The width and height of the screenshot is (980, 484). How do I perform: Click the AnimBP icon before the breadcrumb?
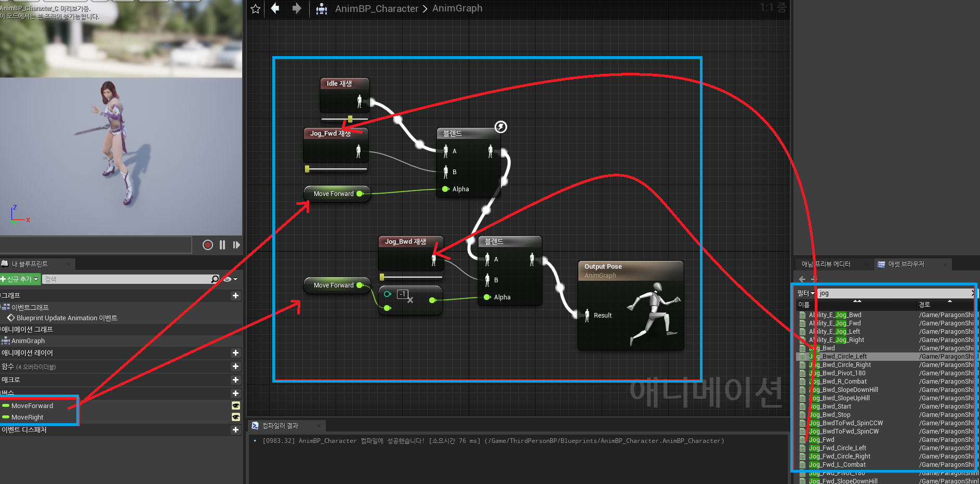point(322,9)
